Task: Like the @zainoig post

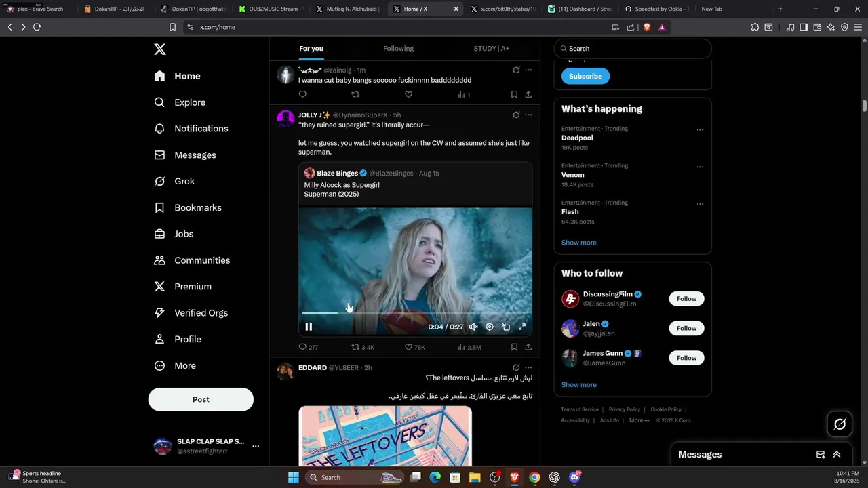Action: pos(408,94)
